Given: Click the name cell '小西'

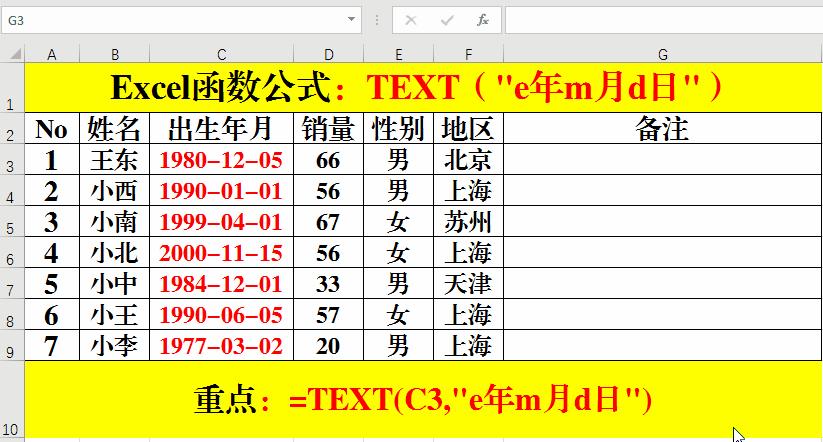Looking at the screenshot, I should (114, 191).
